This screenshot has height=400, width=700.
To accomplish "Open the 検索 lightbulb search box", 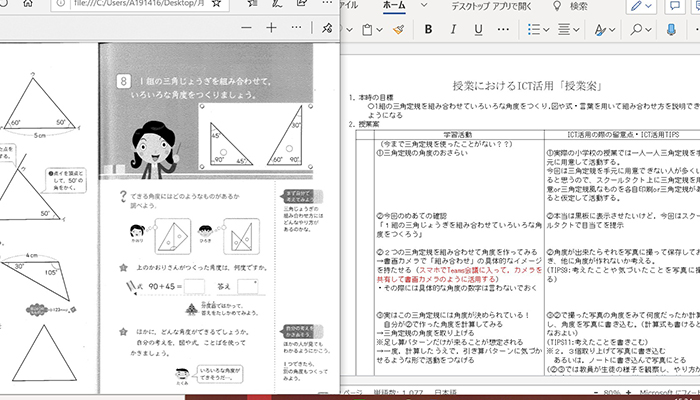I will click(x=570, y=6).
